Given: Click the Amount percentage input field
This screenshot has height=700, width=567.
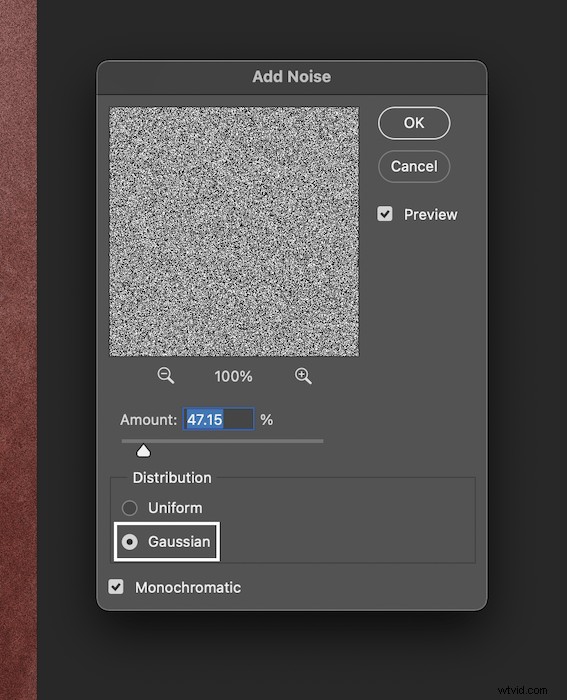Looking at the screenshot, I should [219, 419].
